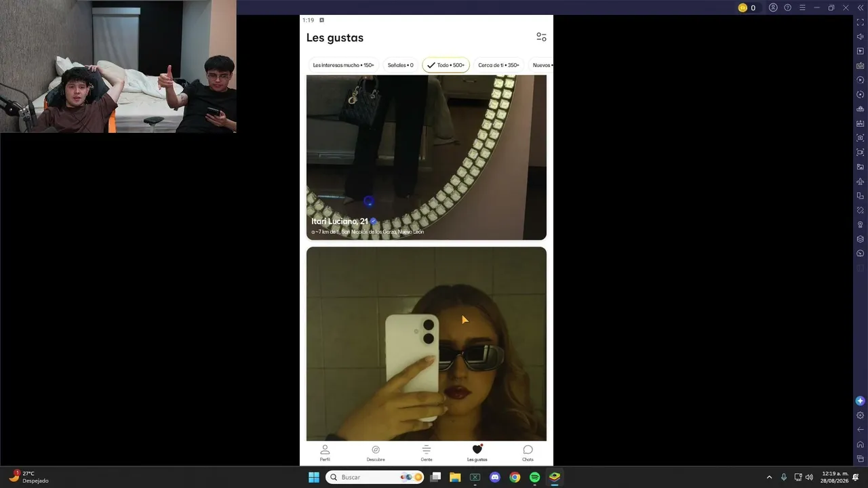Image resolution: width=868 pixels, height=488 pixels.
Task: Open the keyboard controls icon in the sidebar
Action: coord(861,66)
